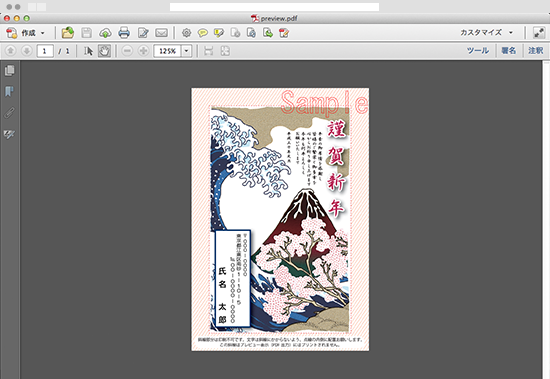Viewport: 550px width, 379px height.
Task: Choose the hand pan tool
Action: pyautogui.click(x=105, y=51)
